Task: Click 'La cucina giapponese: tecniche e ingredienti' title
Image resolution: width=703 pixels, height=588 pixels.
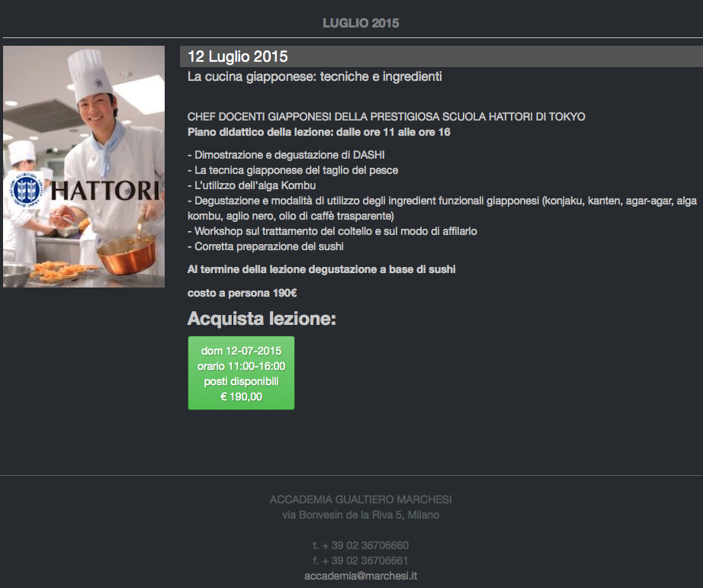Action: (315, 77)
